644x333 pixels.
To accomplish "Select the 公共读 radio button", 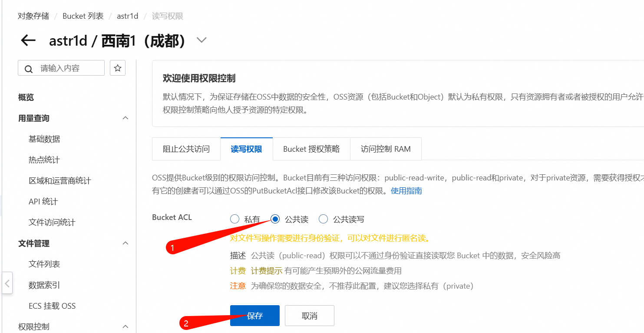I will [275, 219].
